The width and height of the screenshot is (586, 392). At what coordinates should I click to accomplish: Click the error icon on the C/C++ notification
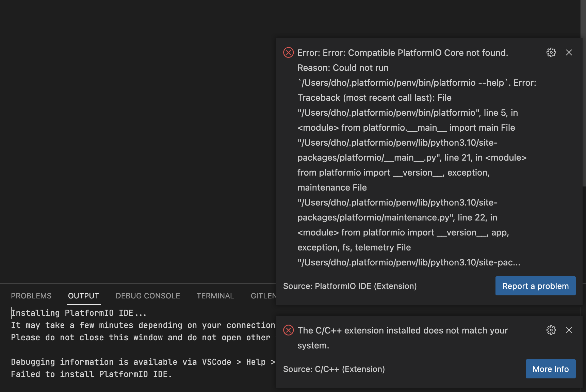[288, 330]
